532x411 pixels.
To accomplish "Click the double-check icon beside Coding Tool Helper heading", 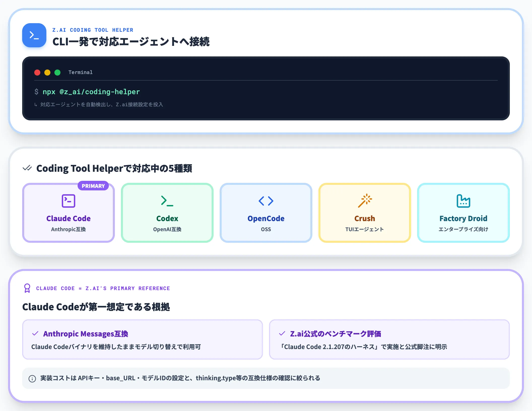I will click(x=27, y=168).
